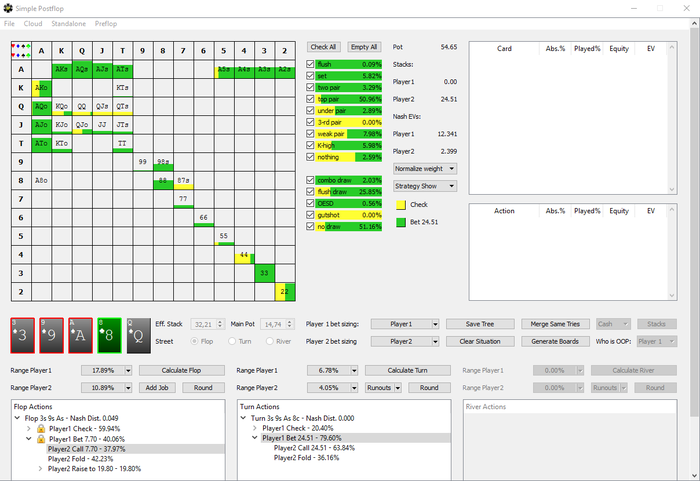
Task: Click the Generate Boards button
Action: [x=555, y=342]
